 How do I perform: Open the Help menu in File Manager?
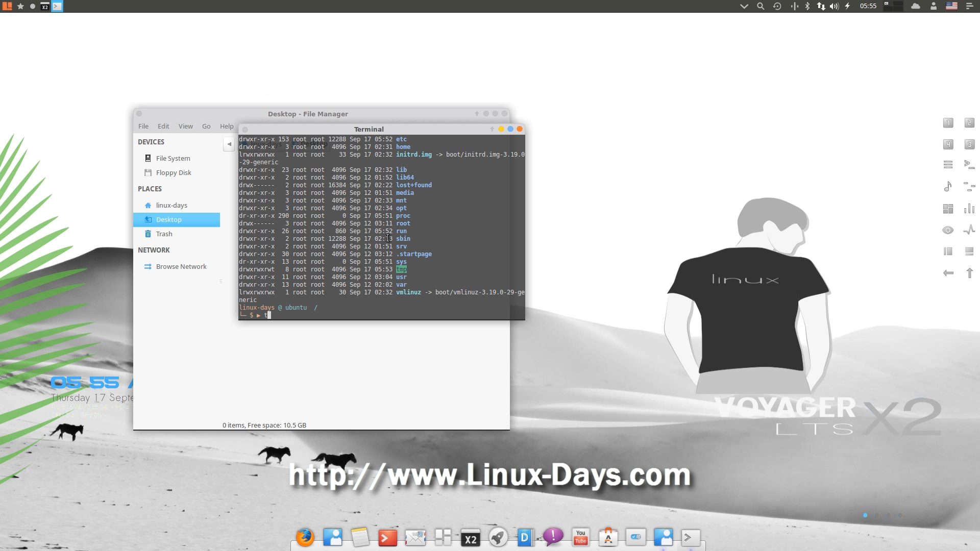[x=227, y=126]
